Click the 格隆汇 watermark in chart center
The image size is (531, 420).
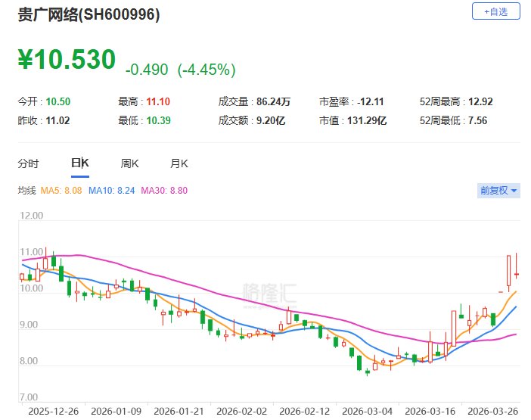tap(269, 292)
